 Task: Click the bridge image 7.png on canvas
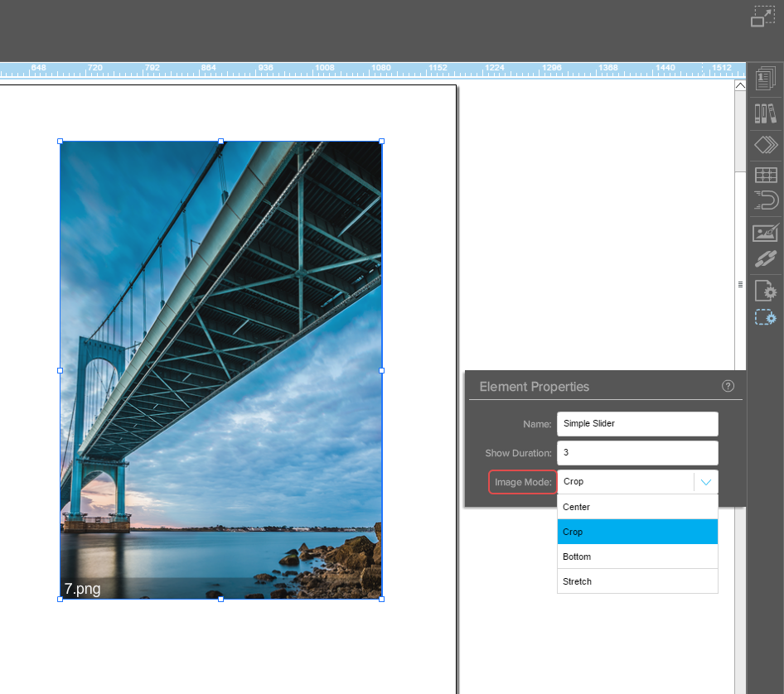point(220,370)
